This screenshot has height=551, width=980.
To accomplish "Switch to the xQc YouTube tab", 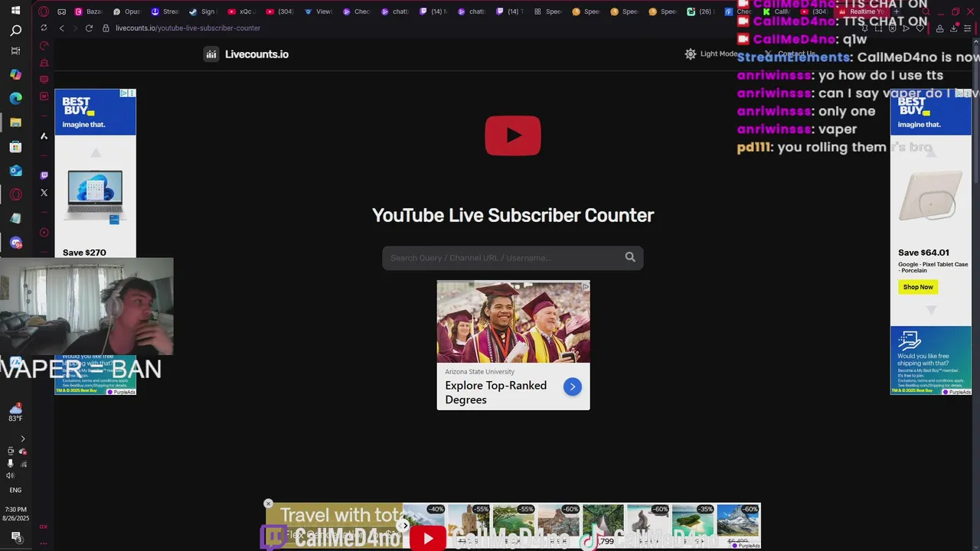I will [x=241, y=11].
